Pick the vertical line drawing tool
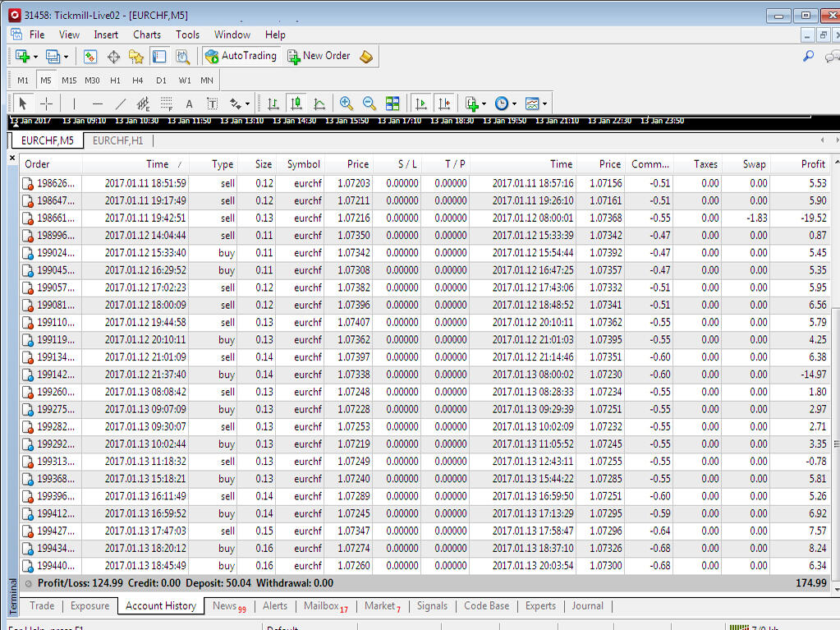Screen dimensions: 840x630 coord(74,103)
